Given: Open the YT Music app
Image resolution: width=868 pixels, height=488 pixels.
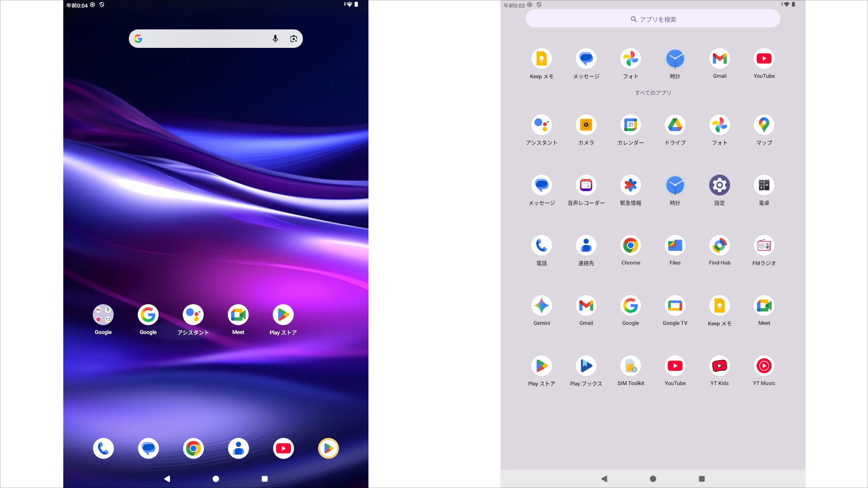Looking at the screenshot, I should pos(764,366).
